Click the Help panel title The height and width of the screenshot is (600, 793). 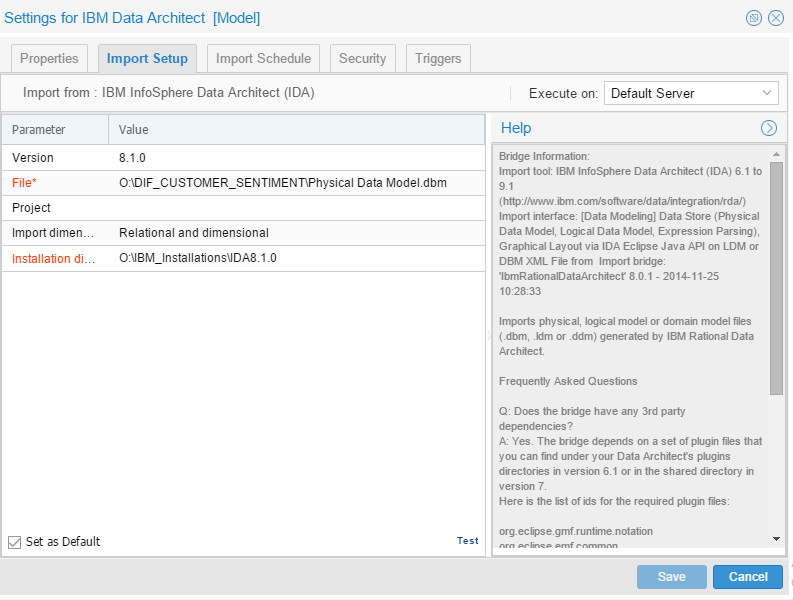[x=516, y=128]
